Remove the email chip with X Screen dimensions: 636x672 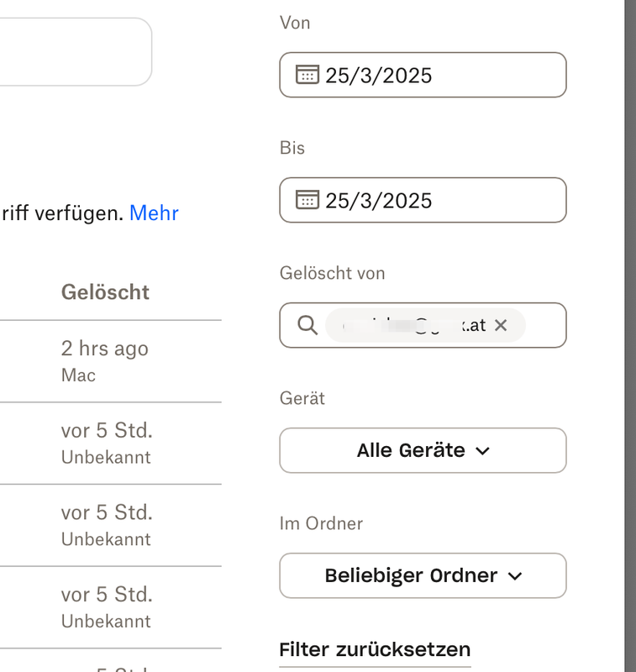click(501, 325)
